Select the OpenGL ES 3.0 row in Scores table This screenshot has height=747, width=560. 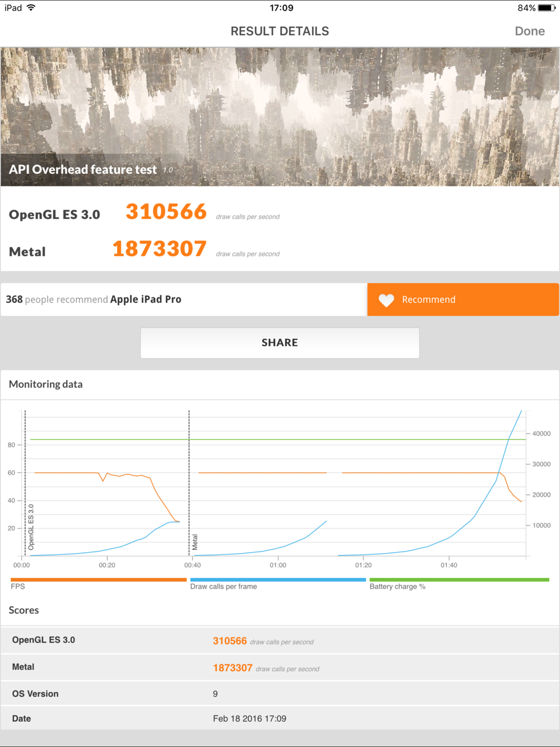tap(280, 641)
